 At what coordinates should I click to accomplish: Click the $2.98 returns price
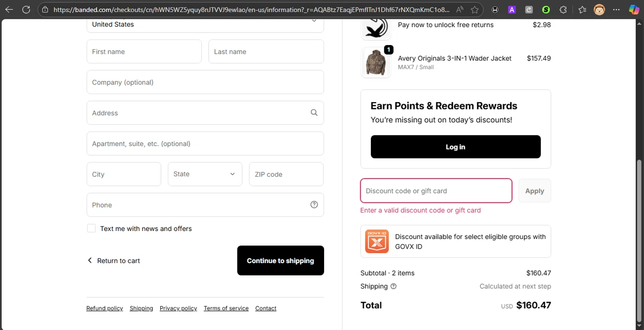[x=542, y=24]
